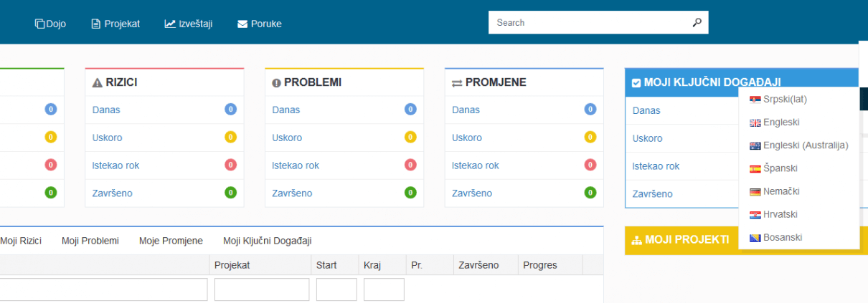This screenshot has width=868, height=303.
Task: Select the Hrvatski flag option
Action: coord(755,215)
